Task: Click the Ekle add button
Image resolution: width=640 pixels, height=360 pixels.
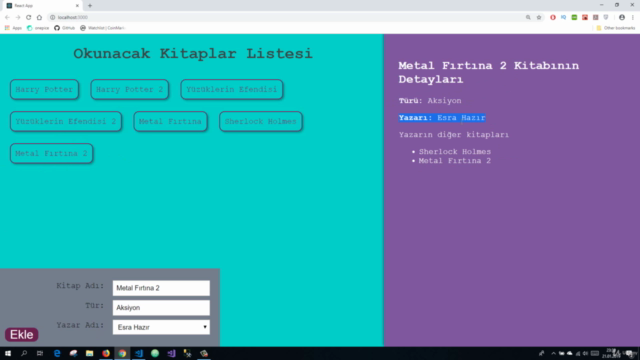Action: [x=22, y=335]
